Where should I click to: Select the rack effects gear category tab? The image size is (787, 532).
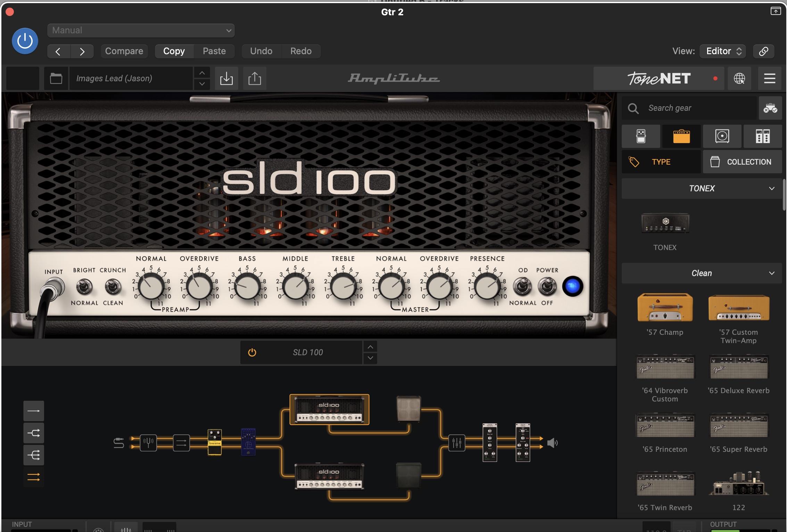(x=763, y=136)
